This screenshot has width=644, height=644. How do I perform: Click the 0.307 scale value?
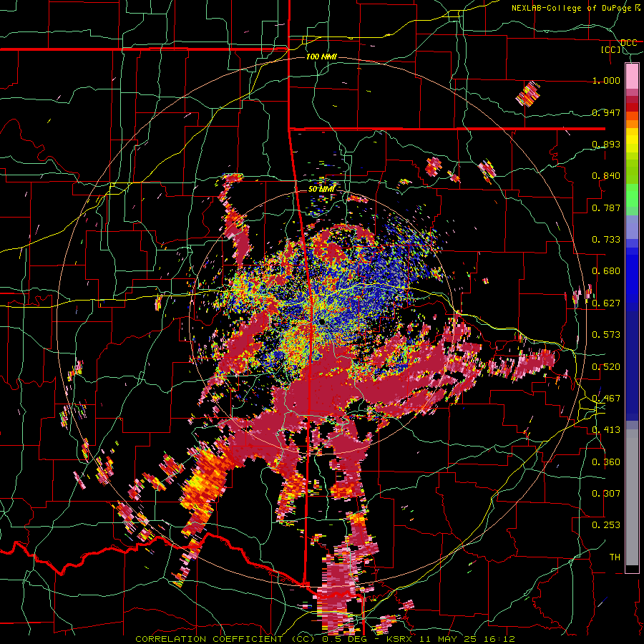click(606, 494)
